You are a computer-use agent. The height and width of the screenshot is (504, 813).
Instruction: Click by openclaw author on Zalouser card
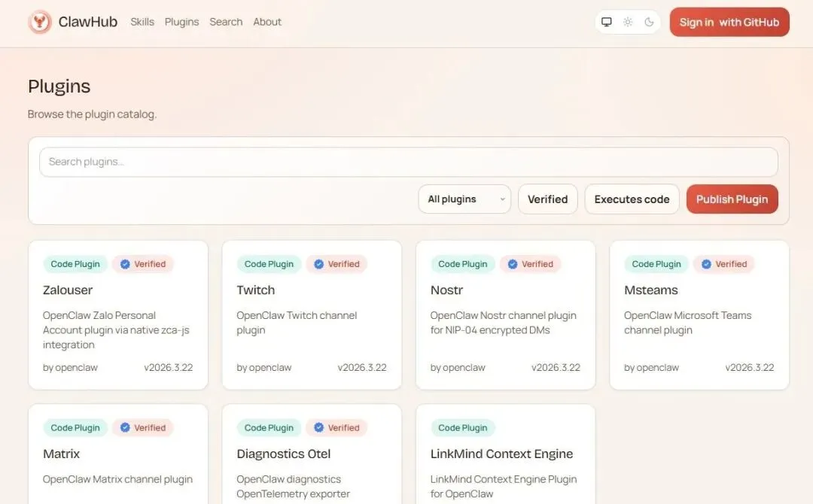(70, 367)
